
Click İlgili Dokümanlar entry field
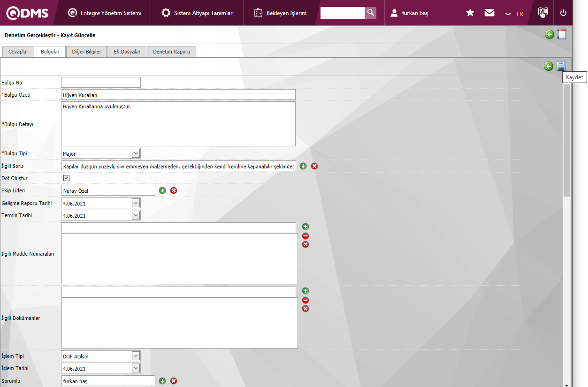tap(179, 292)
